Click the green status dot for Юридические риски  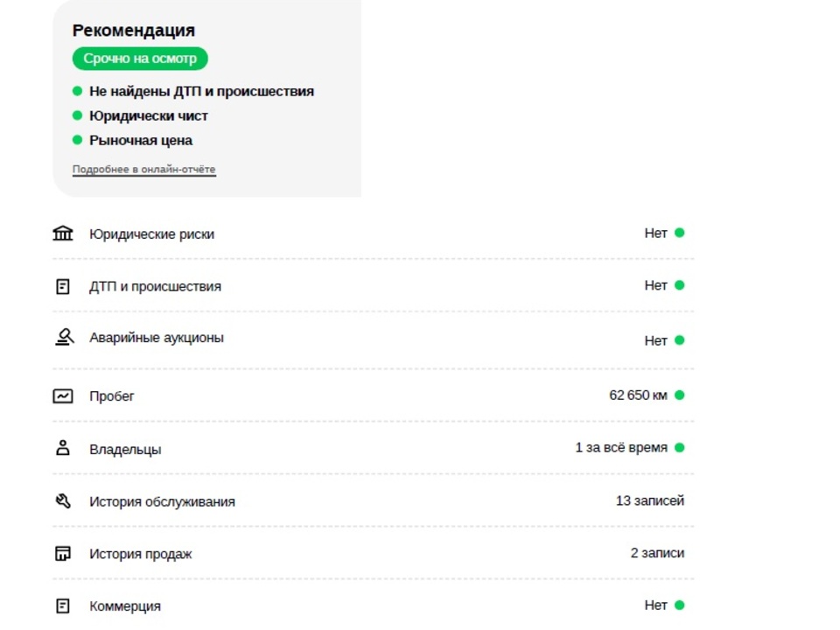(679, 233)
